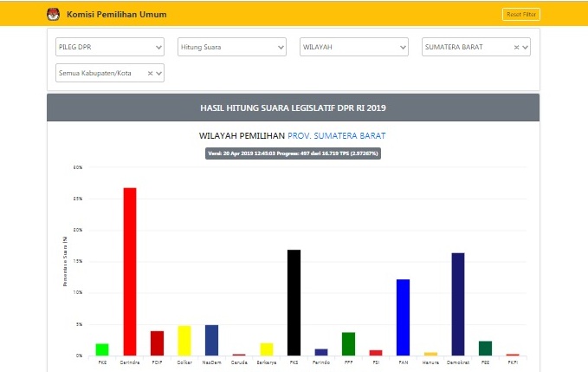Click the Komisi Pemilihan Umum title
This screenshot has height=372, width=588.
[117, 15]
